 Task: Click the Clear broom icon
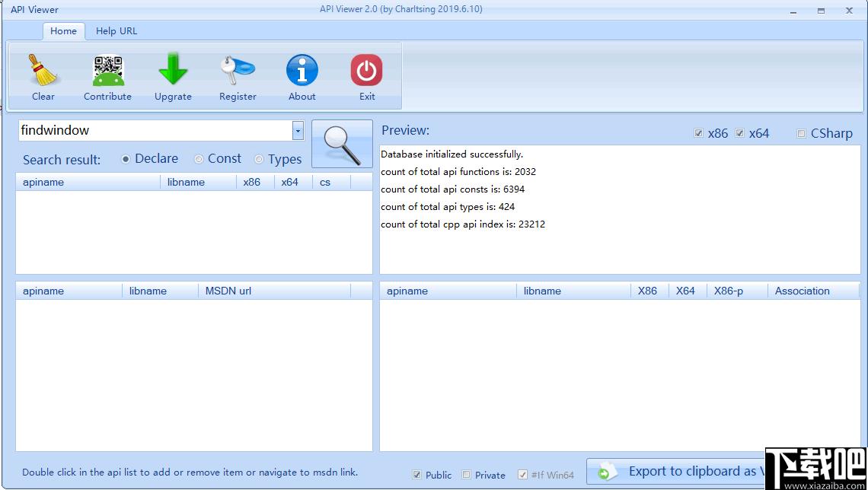[43, 70]
